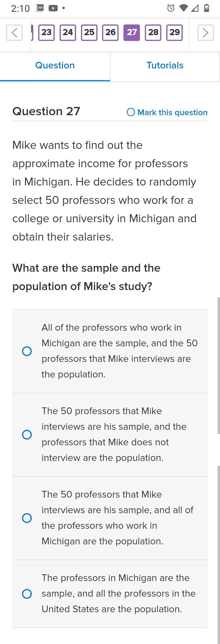The height and width of the screenshot is (644, 220).
Task: Switch to the Tutorials tab
Action: pyautogui.click(x=165, y=65)
